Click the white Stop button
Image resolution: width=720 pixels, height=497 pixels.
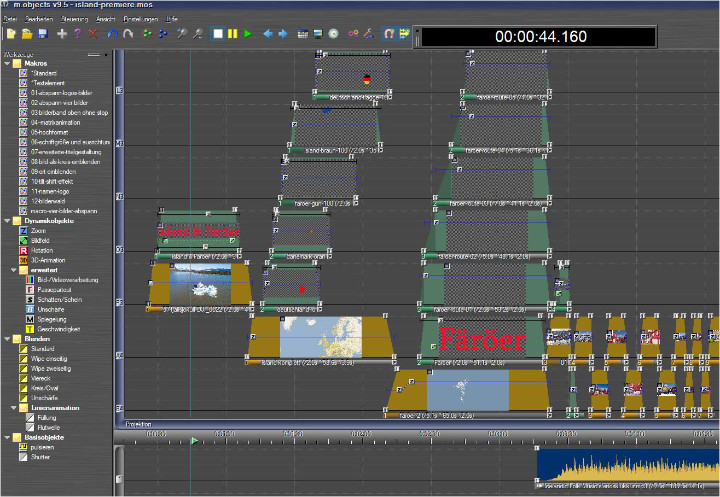217,34
